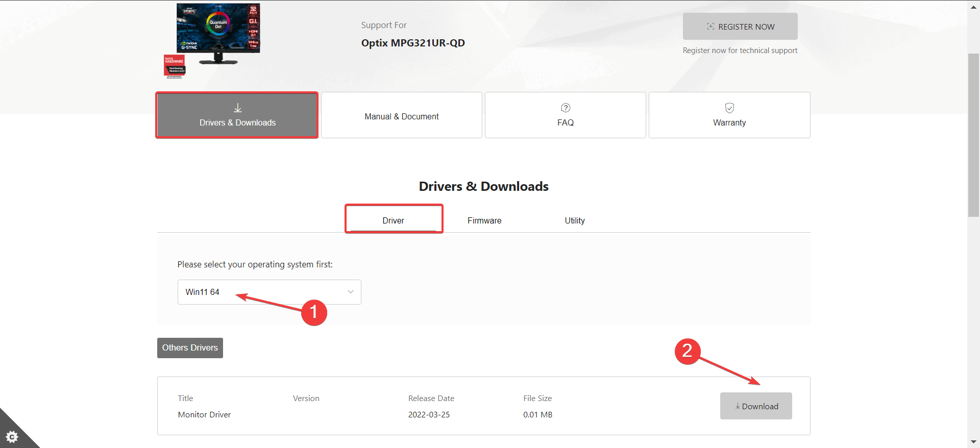Switch to the Utility tab
The image size is (980, 448).
click(575, 220)
